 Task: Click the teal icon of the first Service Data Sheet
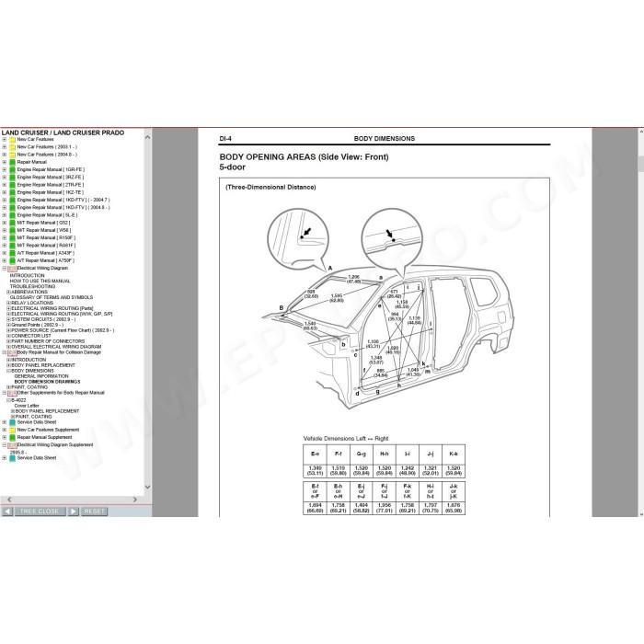(12, 422)
